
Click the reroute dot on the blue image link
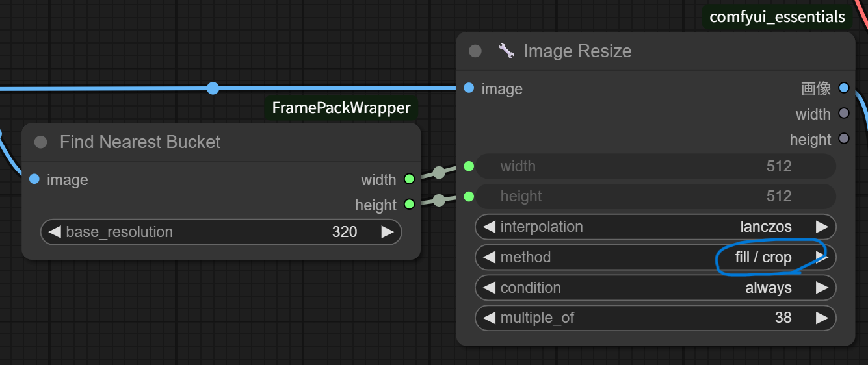pyautogui.click(x=213, y=88)
